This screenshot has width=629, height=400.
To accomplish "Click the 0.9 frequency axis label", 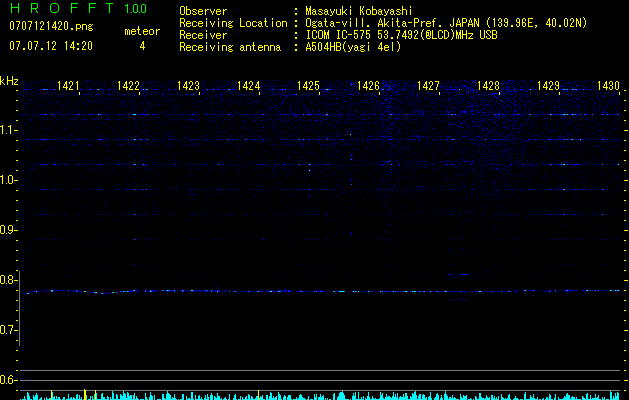I will pos(7,230).
